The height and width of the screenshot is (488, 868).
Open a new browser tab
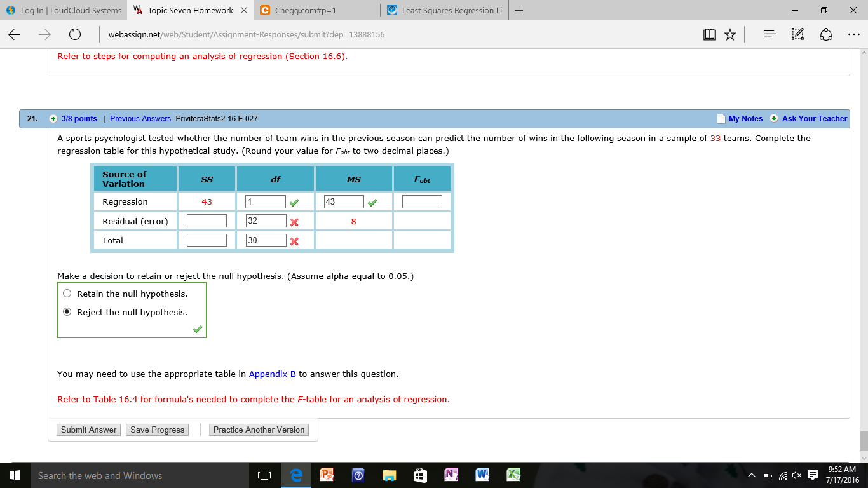click(x=519, y=10)
